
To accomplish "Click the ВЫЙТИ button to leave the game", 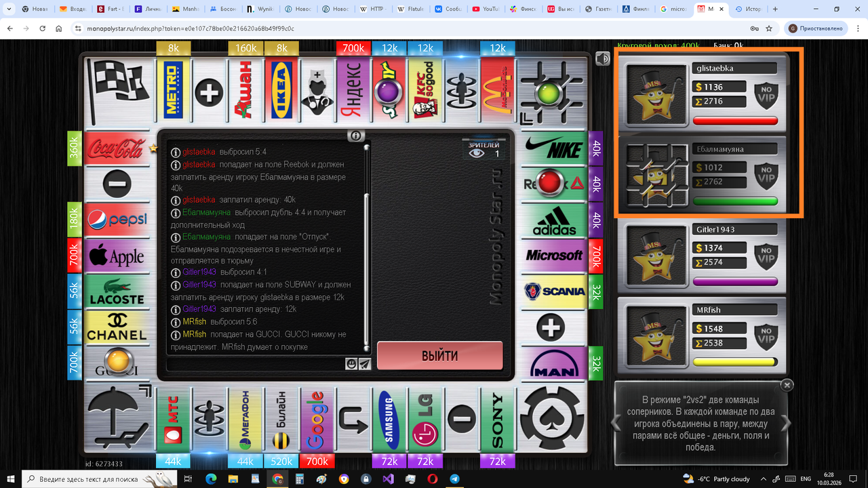I will pos(440,356).
